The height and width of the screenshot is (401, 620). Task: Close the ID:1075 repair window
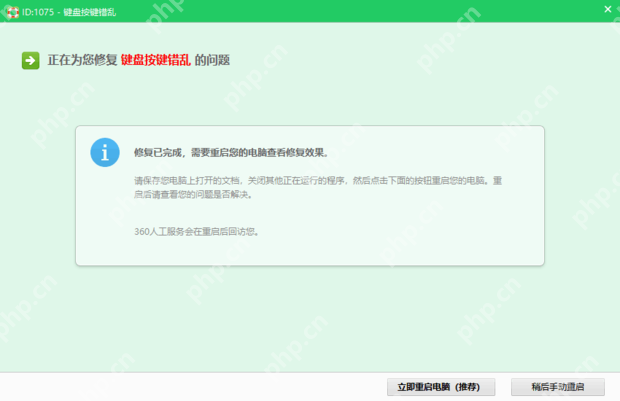tap(608, 9)
